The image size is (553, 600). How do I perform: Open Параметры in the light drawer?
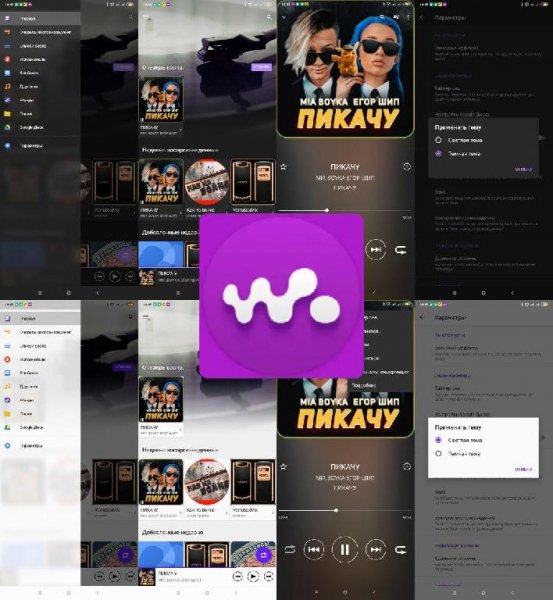[x=40, y=445]
